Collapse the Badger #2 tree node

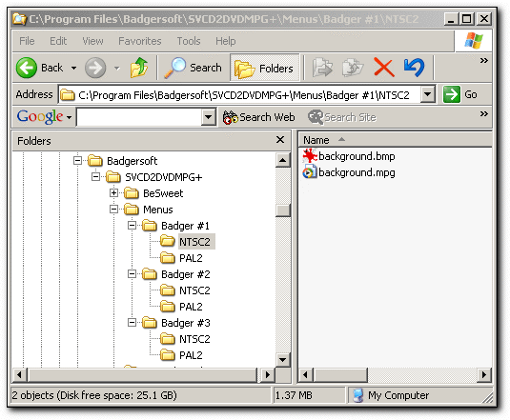133,274
